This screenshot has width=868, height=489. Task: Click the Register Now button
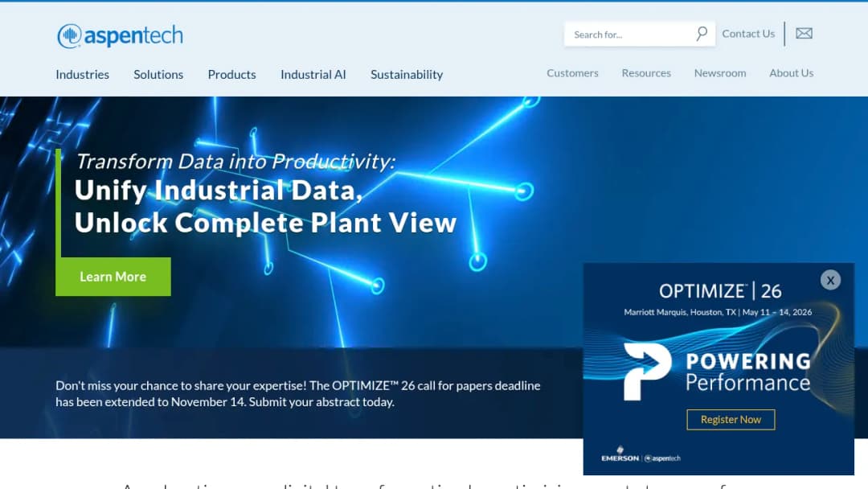pyautogui.click(x=731, y=420)
